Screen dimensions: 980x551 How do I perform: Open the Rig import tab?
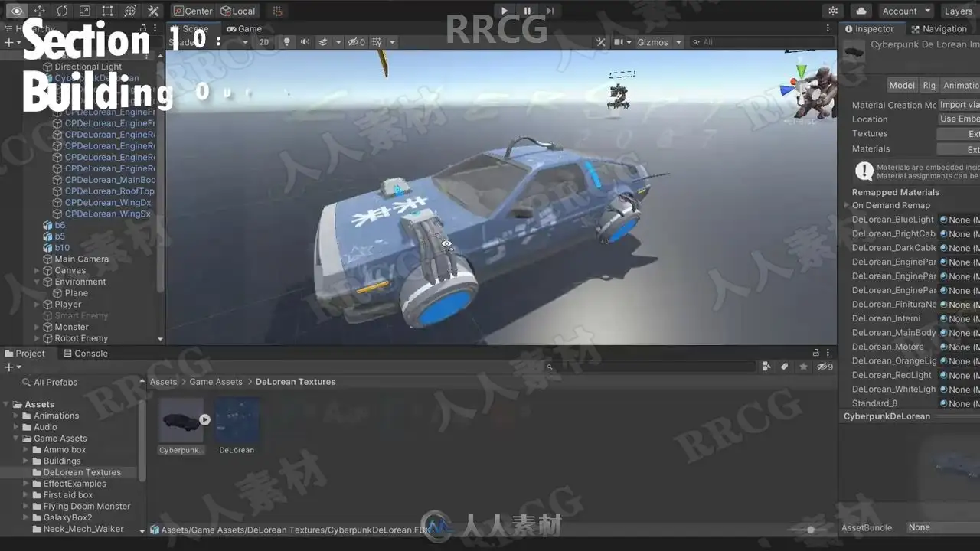tap(929, 85)
